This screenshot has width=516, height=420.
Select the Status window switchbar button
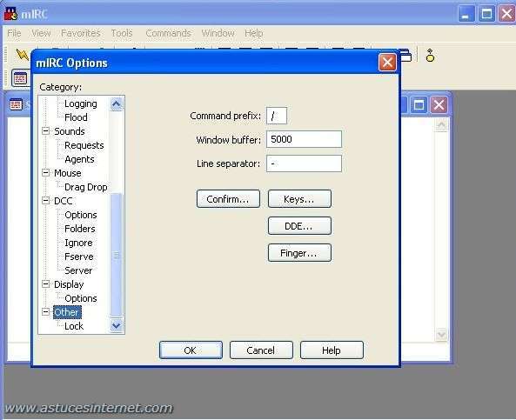(x=20, y=78)
